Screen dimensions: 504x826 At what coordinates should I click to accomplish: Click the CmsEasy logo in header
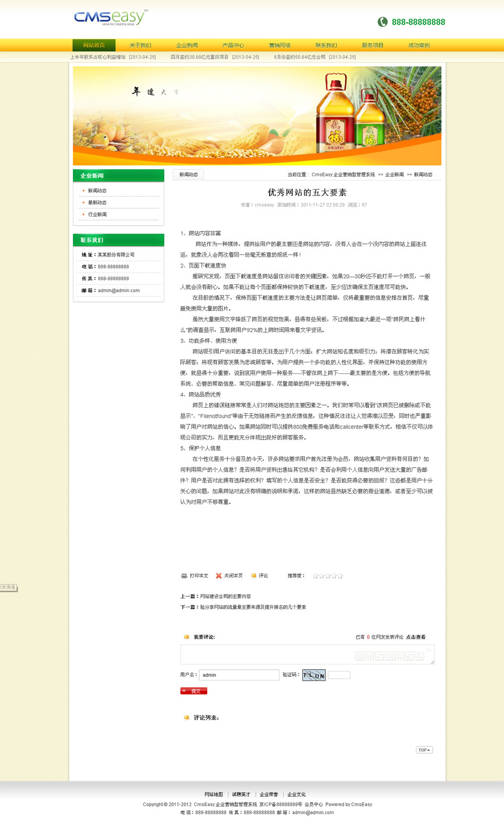(x=111, y=18)
